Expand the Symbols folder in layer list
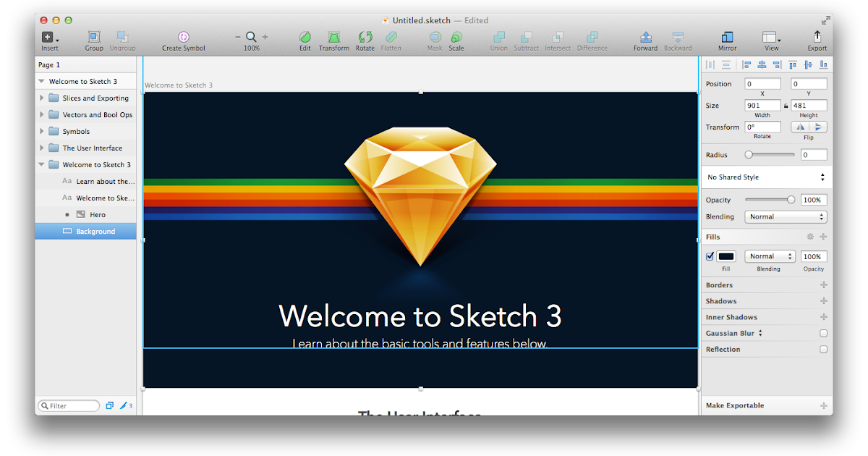This screenshot has height=456, width=868. [x=42, y=131]
